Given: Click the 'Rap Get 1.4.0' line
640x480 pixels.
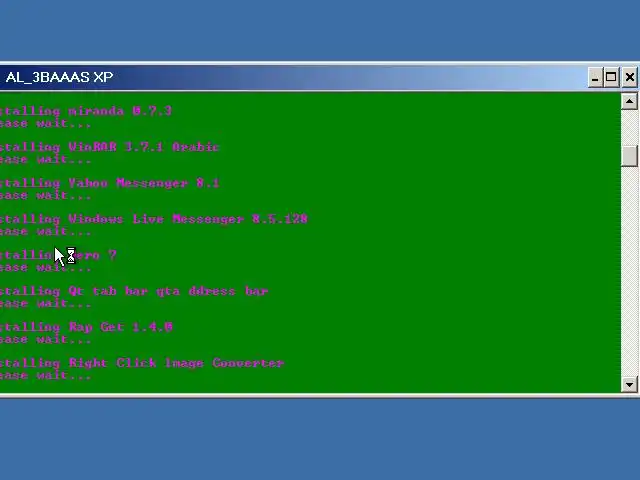Looking at the screenshot, I should click(x=86, y=327).
